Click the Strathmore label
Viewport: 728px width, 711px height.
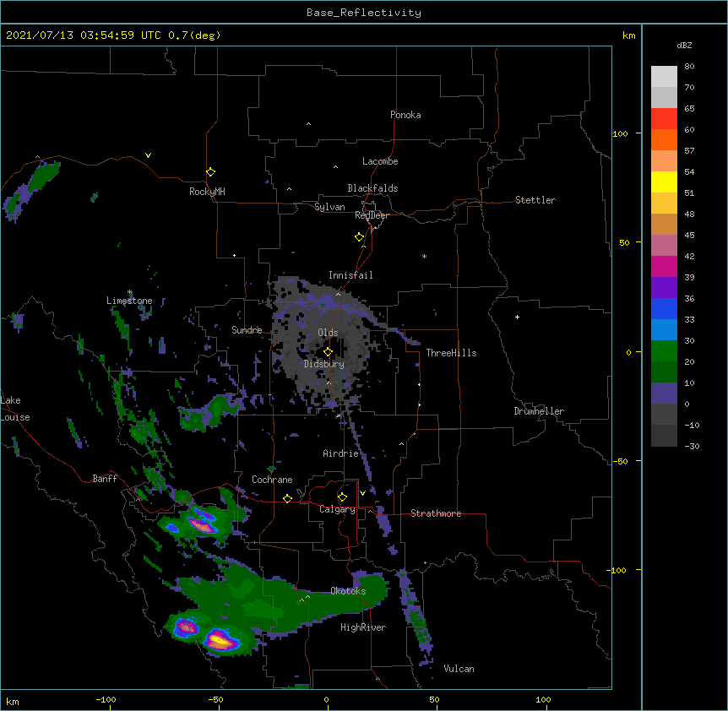tap(436, 513)
